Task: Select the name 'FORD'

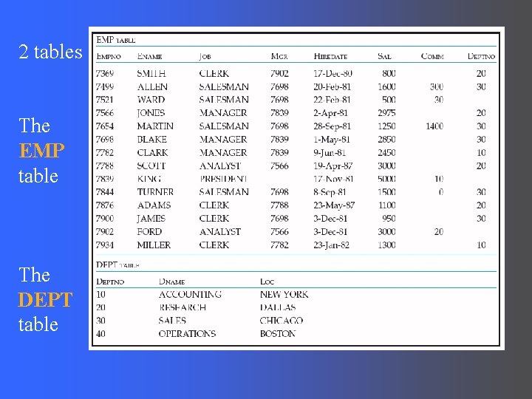Action: (x=149, y=232)
